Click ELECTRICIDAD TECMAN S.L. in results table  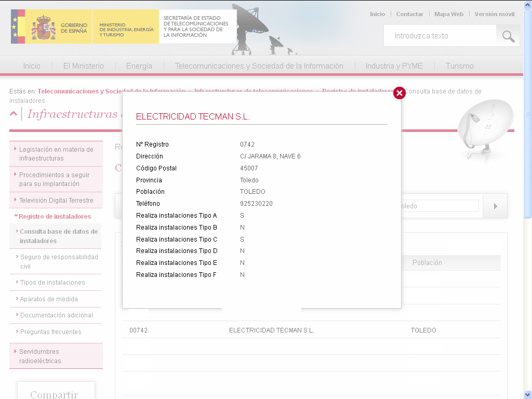tap(271, 330)
